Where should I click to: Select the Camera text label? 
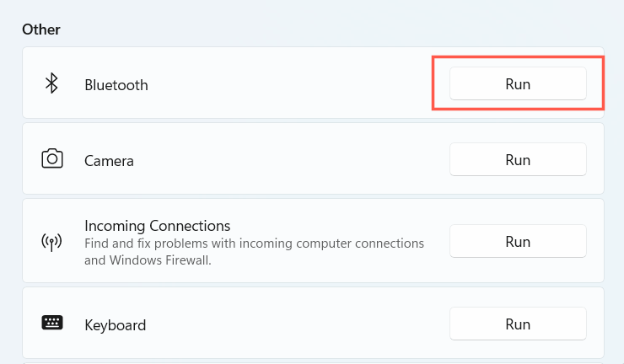110,160
